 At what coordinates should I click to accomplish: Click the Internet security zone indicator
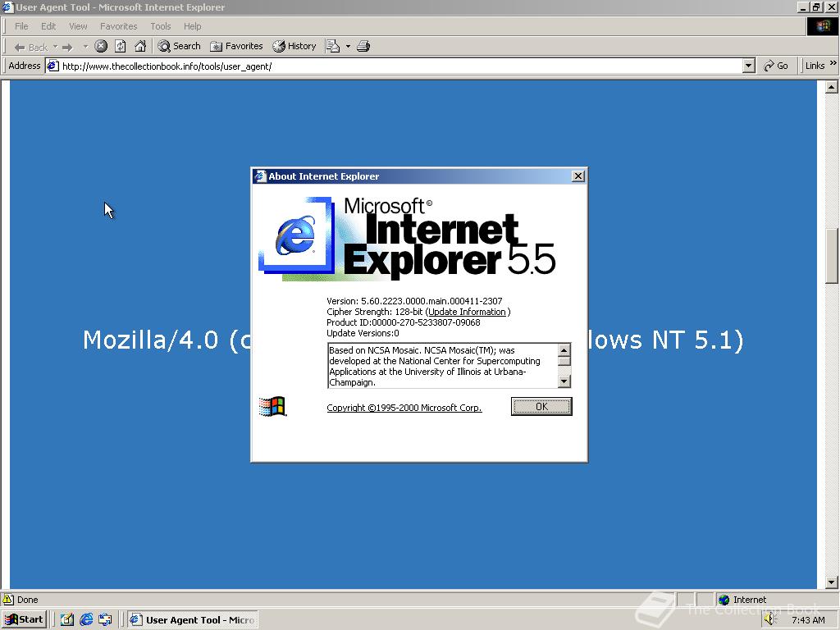742,600
